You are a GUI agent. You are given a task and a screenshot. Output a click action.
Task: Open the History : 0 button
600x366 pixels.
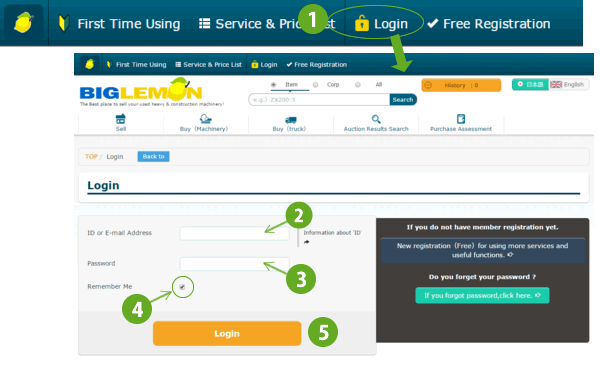pos(461,85)
